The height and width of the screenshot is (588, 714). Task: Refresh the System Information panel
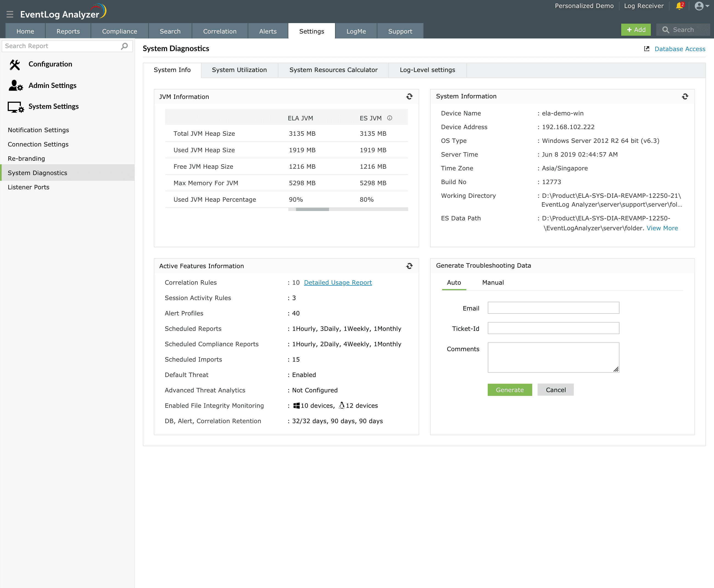click(685, 96)
